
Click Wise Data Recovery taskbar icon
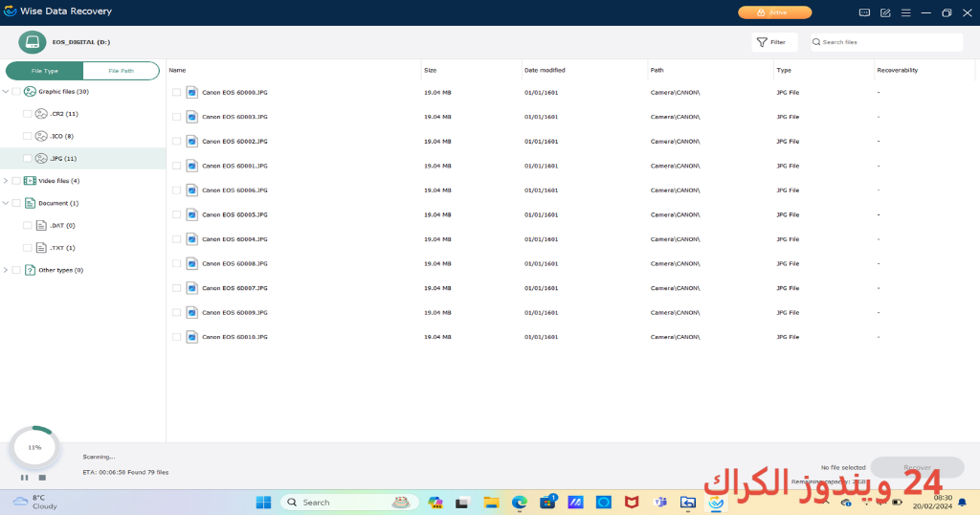[716, 503]
